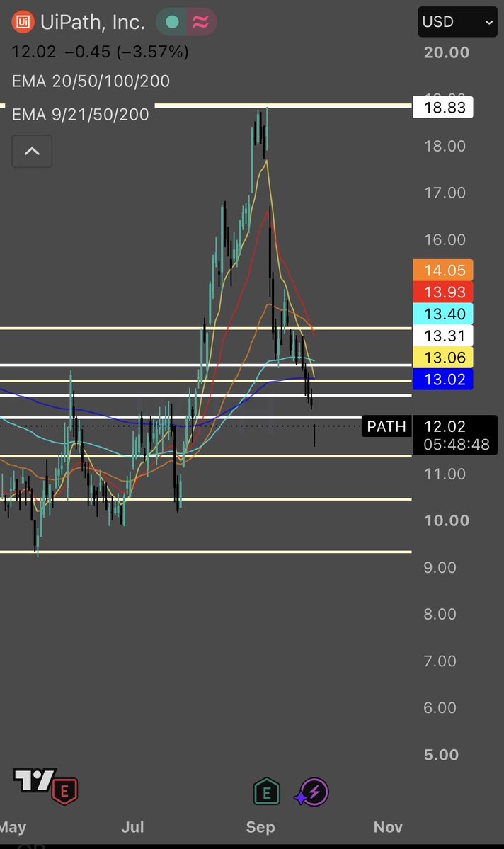
Task: Click the cyan 13.40 EMA price label
Action: pos(443,314)
